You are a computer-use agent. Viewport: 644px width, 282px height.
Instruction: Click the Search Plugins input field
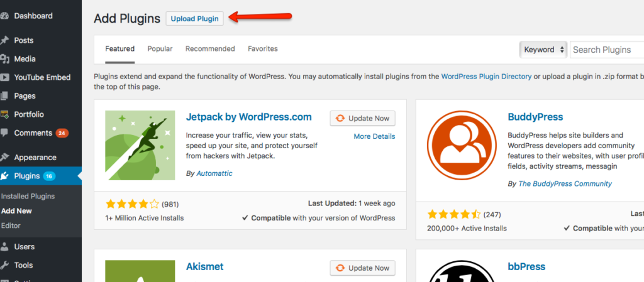(x=607, y=50)
